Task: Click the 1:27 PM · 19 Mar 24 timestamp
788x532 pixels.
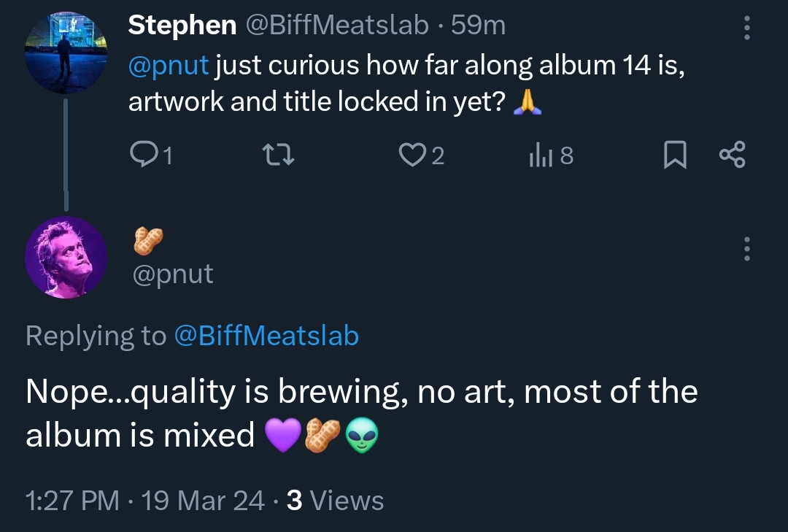Action: (x=144, y=501)
